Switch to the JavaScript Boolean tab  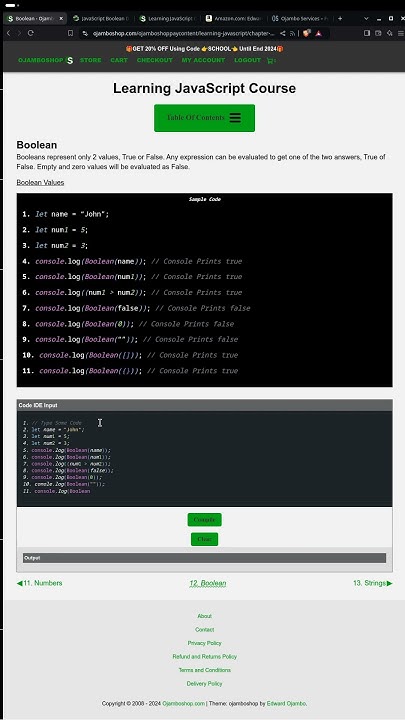click(x=101, y=18)
